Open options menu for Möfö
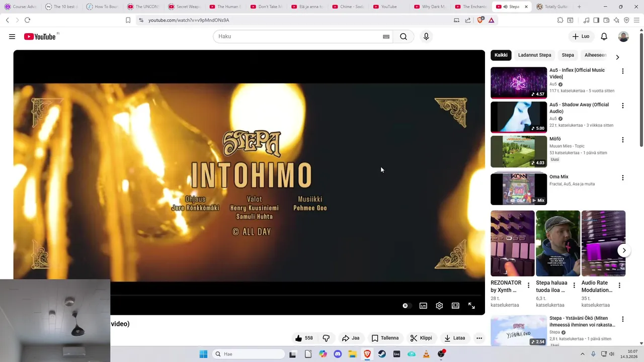Image resolution: width=644 pixels, height=362 pixels. tap(623, 140)
